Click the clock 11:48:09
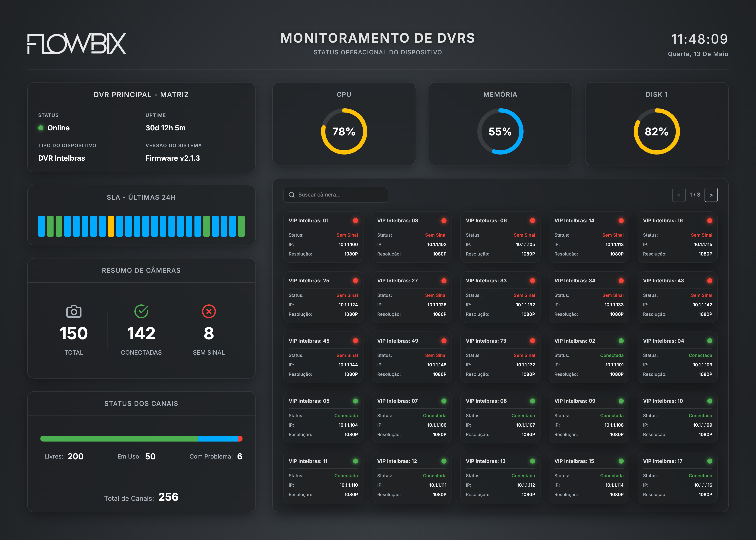This screenshot has height=540, width=756. tap(700, 39)
